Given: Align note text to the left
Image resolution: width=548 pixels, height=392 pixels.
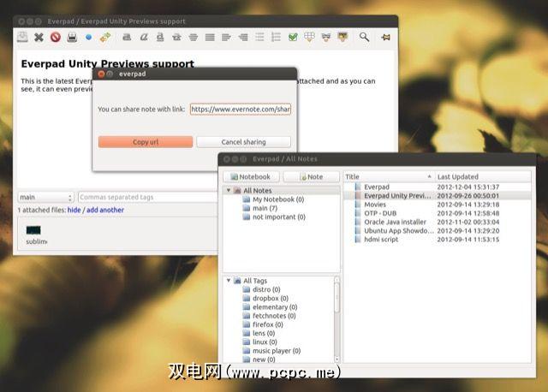Looking at the screenshot, I should pos(226,37).
